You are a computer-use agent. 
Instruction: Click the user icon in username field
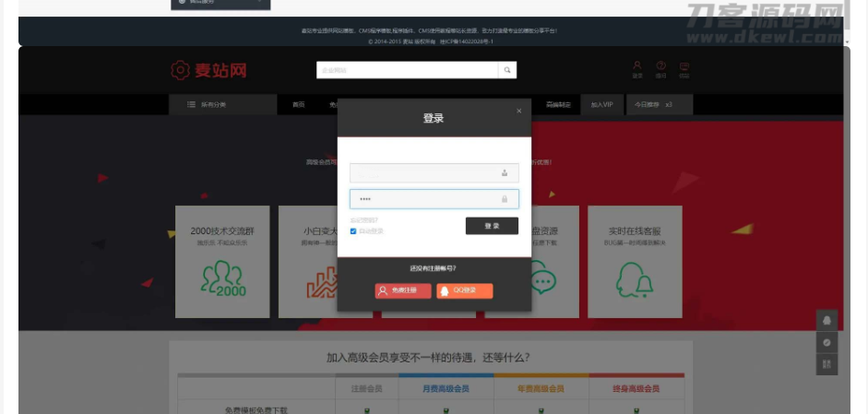tap(505, 173)
